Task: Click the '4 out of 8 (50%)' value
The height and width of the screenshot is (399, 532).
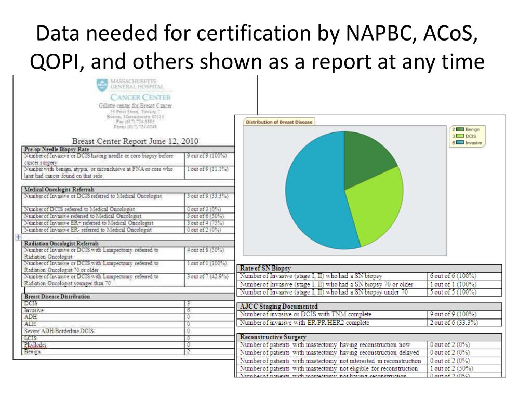Action: click(205, 250)
